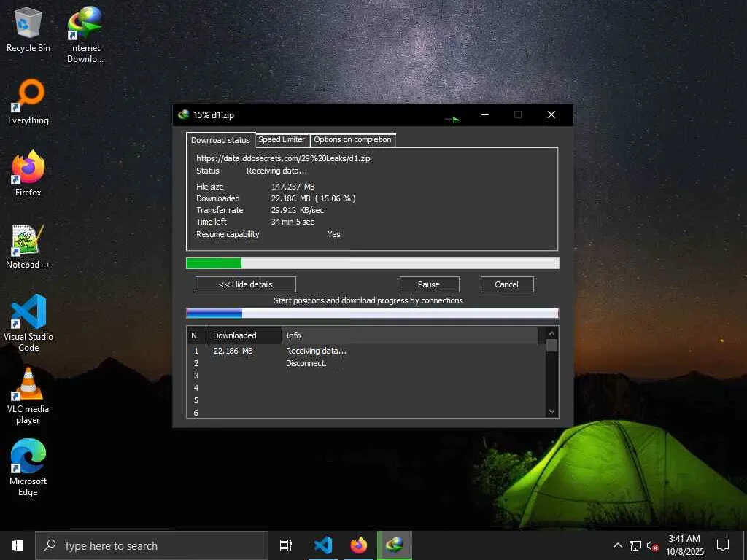
Task: Pause the d1.zip download
Action: click(x=429, y=284)
